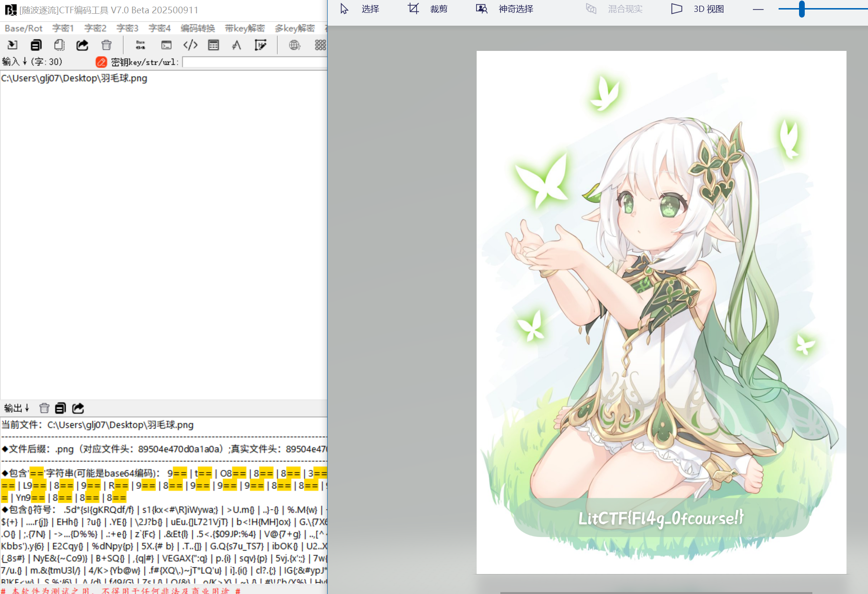
Task: Click the zoom slider handle
Action: [801, 9]
